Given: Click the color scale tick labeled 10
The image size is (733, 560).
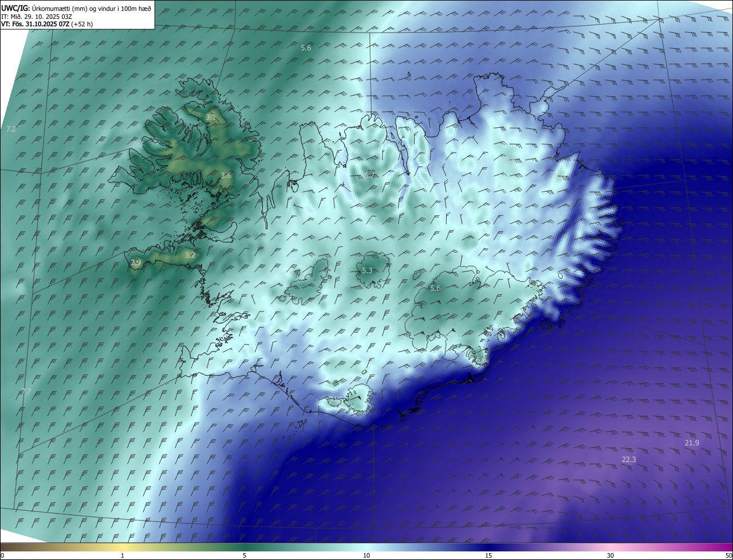Looking at the screenshot, I should [366, 555].
